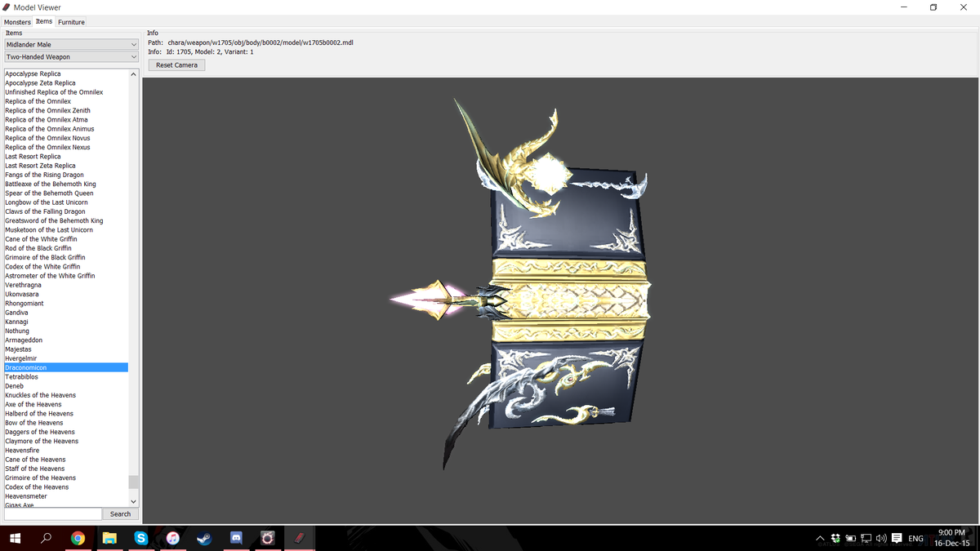
Task: Switch to the Monsters tab
Action: [x=17, y=22]
